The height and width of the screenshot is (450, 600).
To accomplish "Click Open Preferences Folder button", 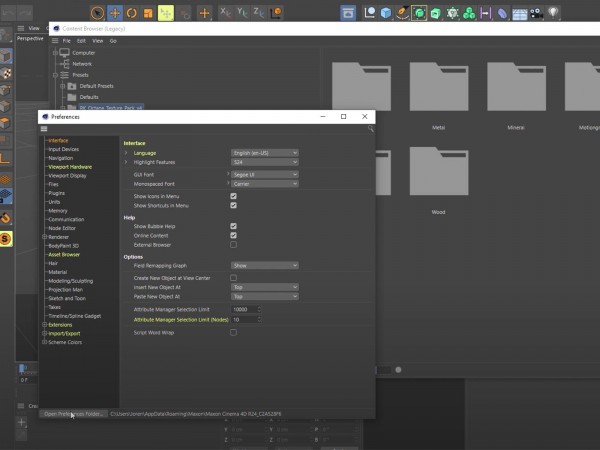I will 73,414.
